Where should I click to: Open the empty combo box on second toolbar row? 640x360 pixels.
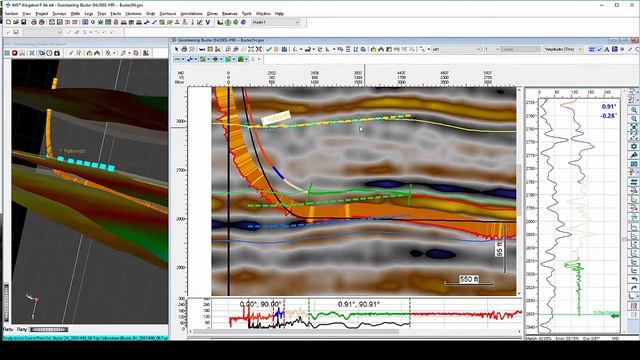pos(42,32)
